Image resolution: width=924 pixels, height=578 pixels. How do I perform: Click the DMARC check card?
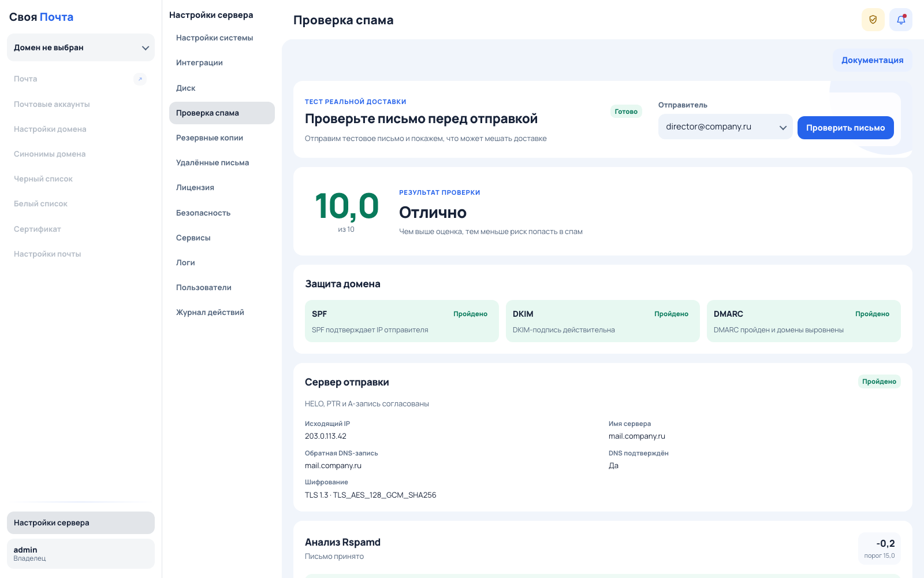click(804, 321)
